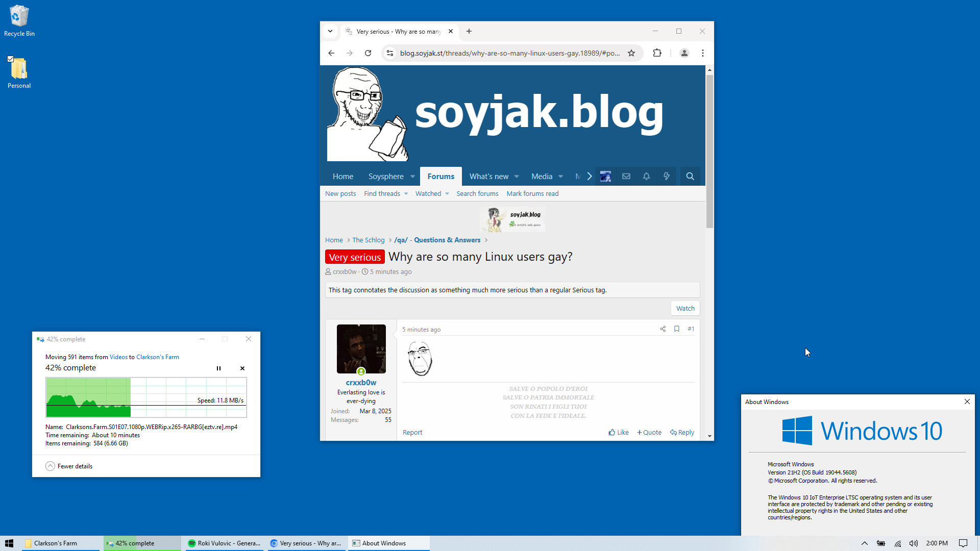Open the forum alerts bell icon

[646, 177]
